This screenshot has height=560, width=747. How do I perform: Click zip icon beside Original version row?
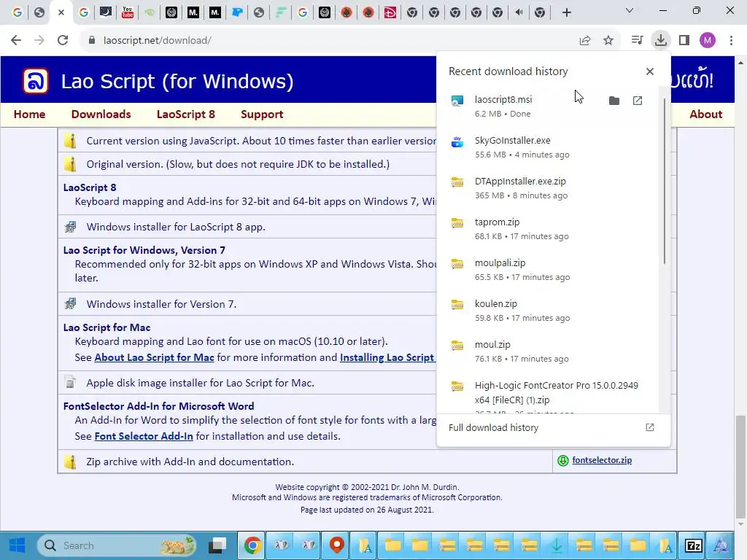pos(70,164)
